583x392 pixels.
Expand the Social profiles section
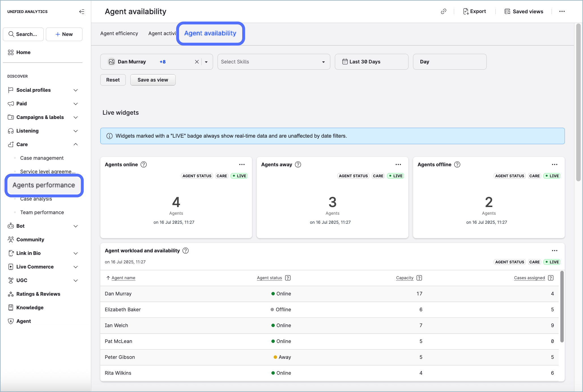pyautogui.click(x=75, y=90)
